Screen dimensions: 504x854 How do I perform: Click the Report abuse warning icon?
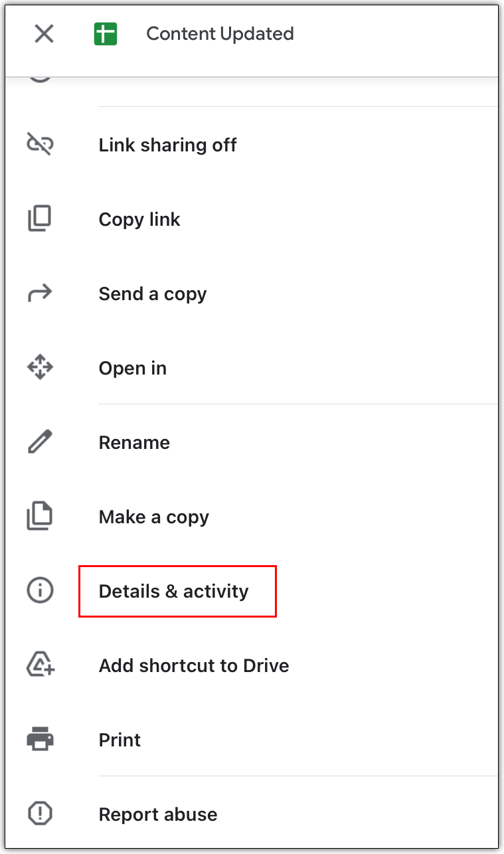pos(40,813)
